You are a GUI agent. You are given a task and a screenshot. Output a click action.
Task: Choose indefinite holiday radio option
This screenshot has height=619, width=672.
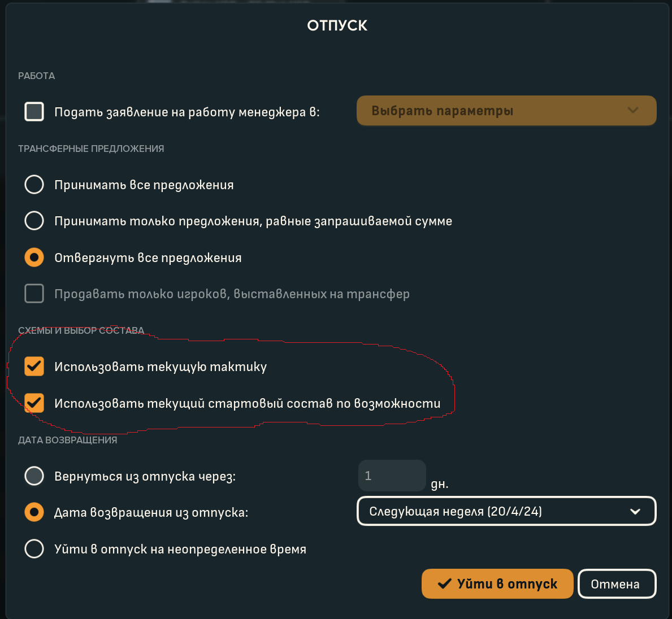34,549
